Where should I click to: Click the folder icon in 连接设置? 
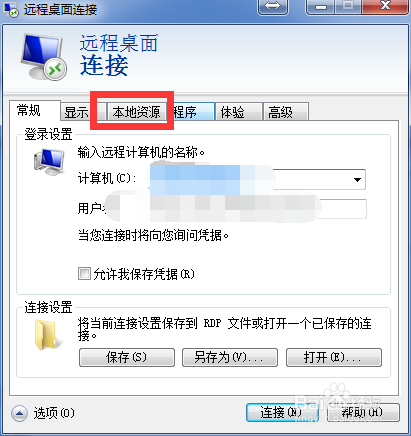click(x=45, y=335)
